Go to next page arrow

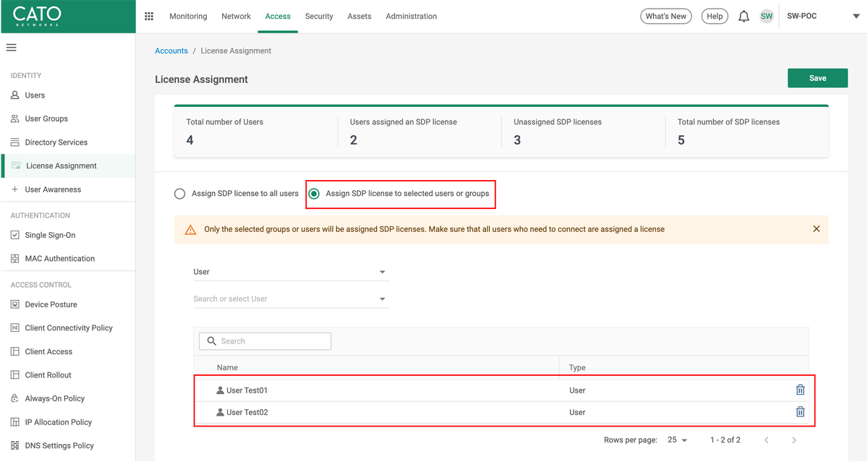click(794, 440)
